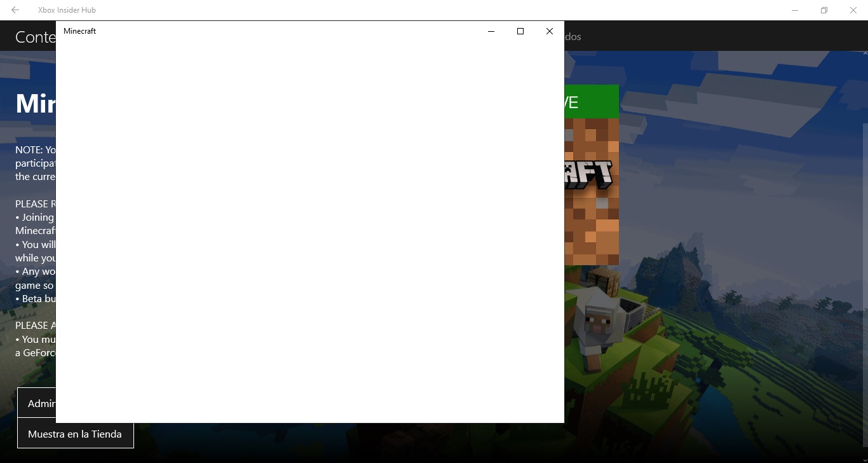Open 'Muestra en la Tienda' in Insider Hub
The image size is (868, 463).
pos(75,434)
